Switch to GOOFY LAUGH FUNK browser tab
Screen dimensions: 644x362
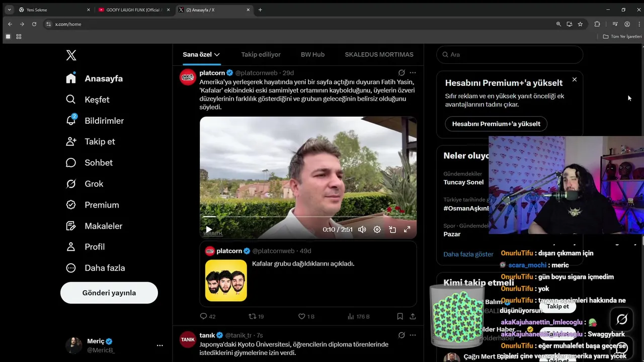[133, 10]
